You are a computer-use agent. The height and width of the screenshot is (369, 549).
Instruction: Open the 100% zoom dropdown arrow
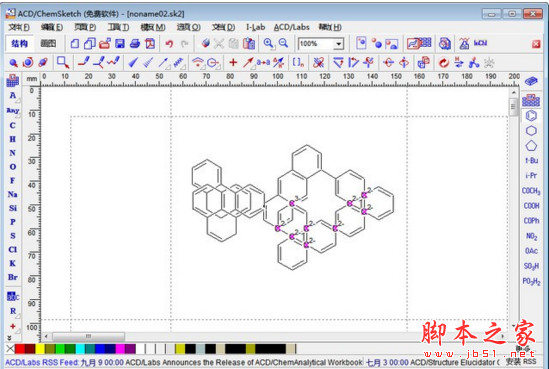point(339,44)
